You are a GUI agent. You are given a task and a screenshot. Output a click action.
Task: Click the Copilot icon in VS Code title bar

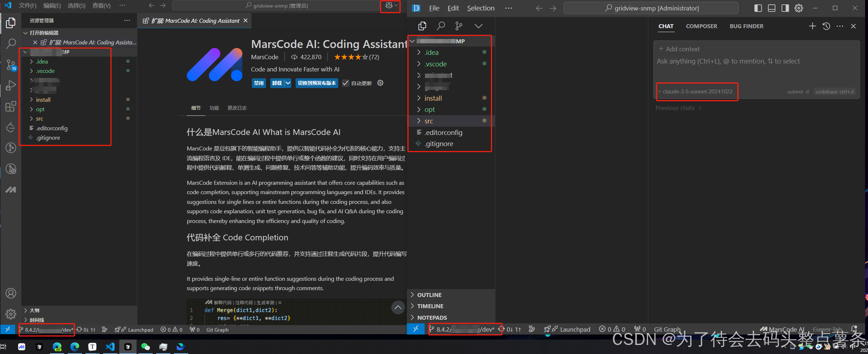point(389,5)
